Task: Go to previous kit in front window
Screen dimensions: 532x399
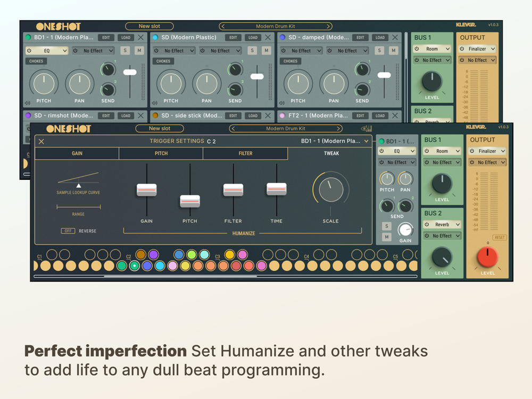Action: click(x=233, y=129)
